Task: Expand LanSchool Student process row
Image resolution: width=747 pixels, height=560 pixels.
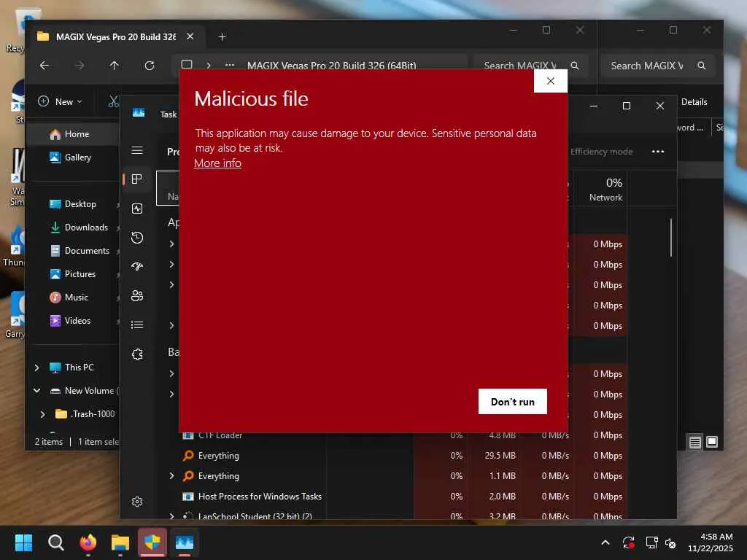Action: pos(172,516)
